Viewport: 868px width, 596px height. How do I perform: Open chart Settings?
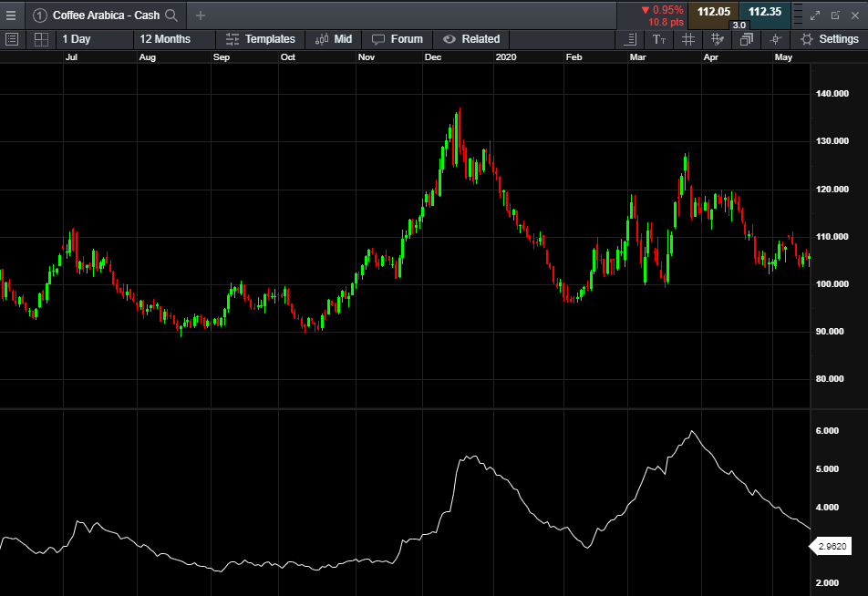(x=830, y=39)
